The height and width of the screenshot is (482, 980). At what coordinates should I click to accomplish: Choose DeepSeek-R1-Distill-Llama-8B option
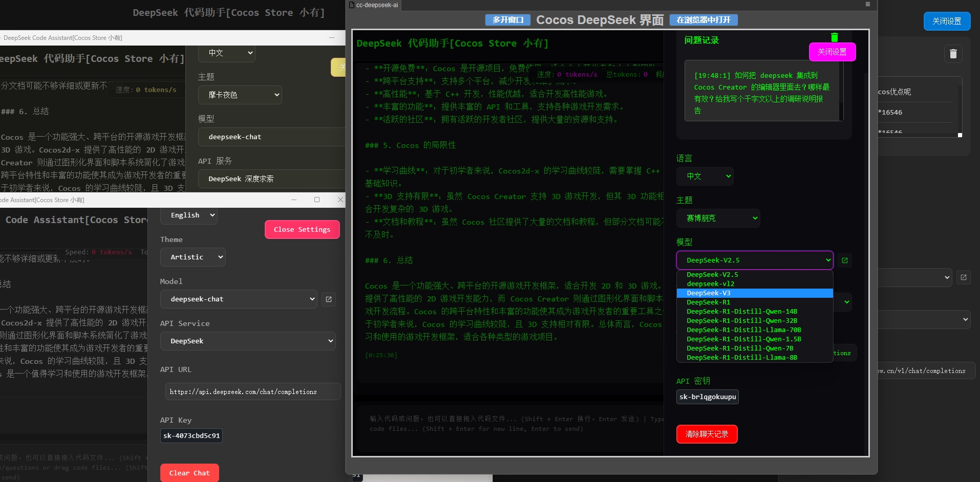point(755,358)
